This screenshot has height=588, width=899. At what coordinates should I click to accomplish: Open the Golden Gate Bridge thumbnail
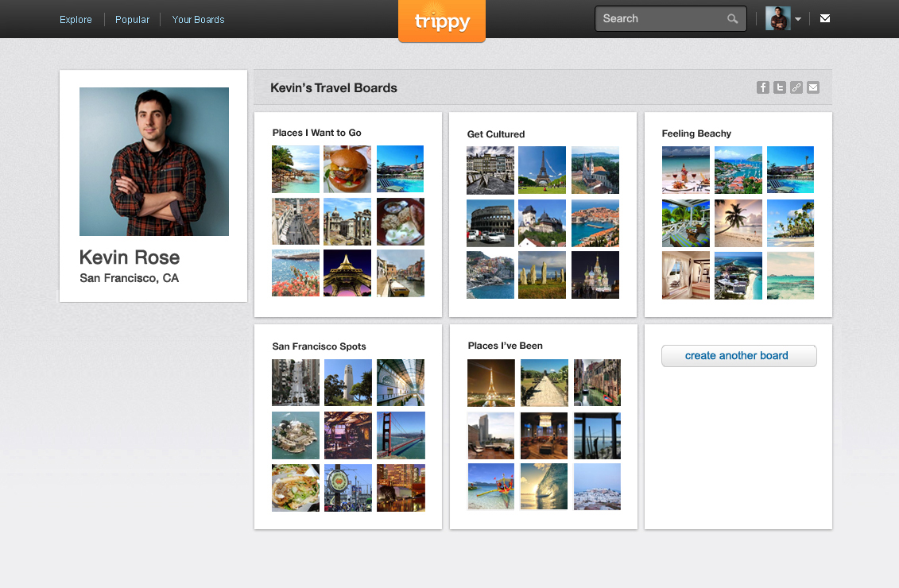click(401, 435)
